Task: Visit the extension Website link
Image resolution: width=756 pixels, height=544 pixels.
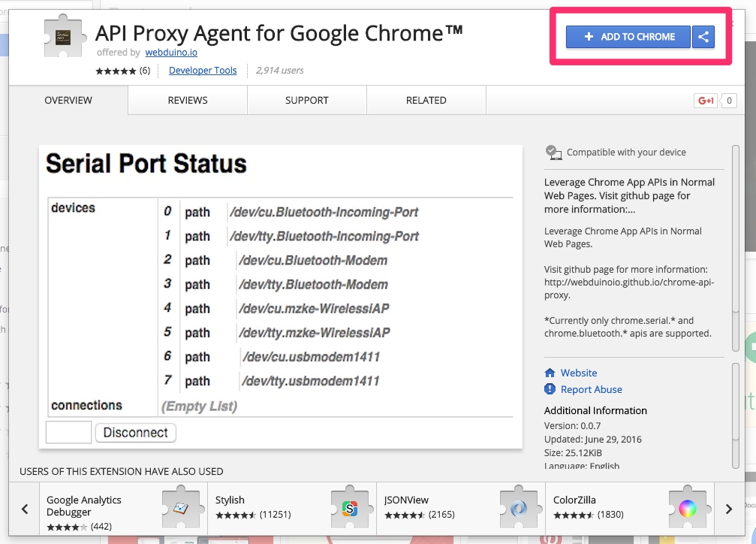Action: point(579,373)
